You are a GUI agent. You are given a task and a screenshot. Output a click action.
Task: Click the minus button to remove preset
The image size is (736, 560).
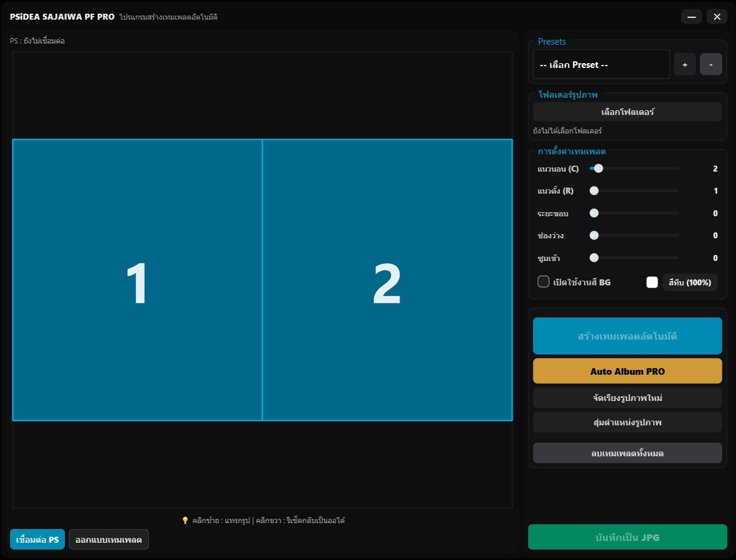[x=710, y=64]
